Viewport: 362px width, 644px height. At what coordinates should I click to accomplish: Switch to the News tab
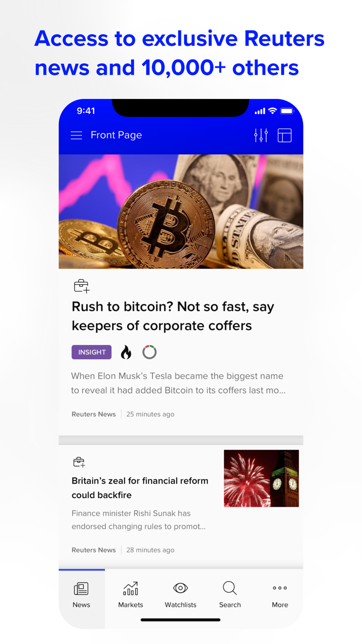(x=82, y=595)
